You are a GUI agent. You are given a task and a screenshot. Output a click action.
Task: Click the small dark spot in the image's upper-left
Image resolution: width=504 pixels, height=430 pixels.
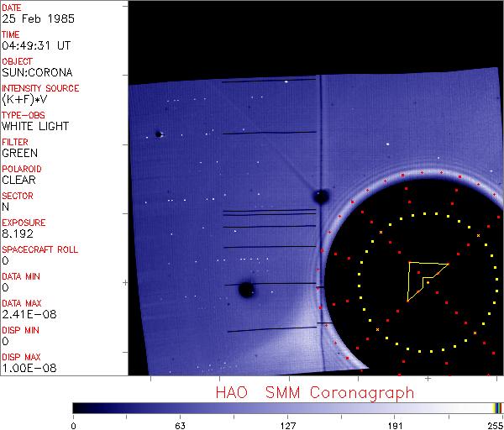point(158,134)
